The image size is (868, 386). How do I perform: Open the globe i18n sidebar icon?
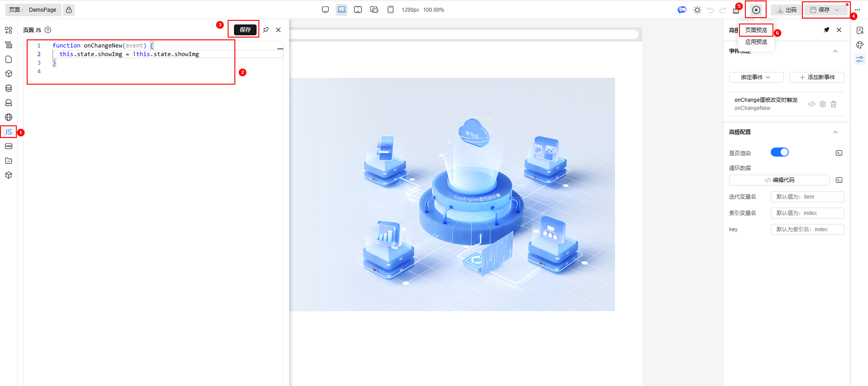click(9, 117)
